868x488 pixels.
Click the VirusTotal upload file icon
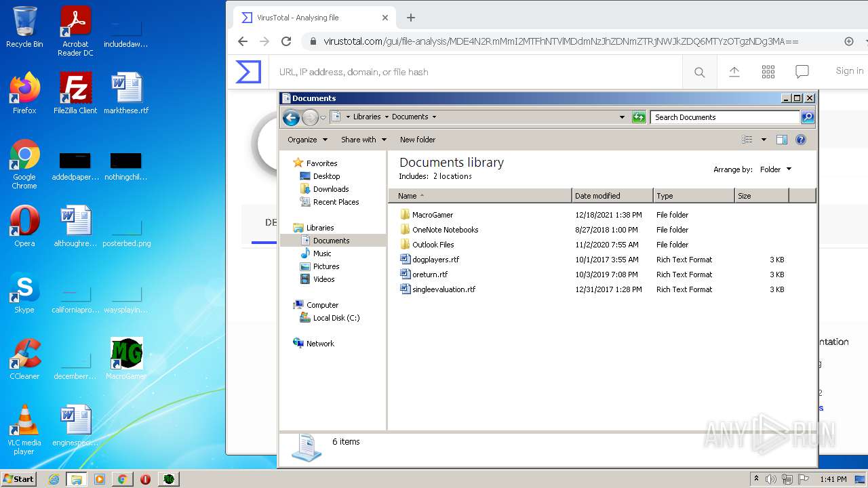[734, 72]
